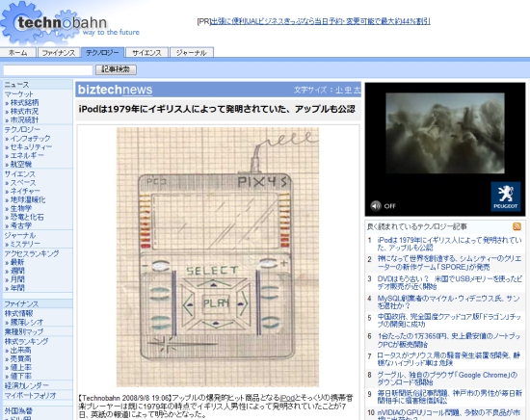Open マーケット in the sidebar
The height and width of the screenshot is (420, 530).
tap(19, 94)
